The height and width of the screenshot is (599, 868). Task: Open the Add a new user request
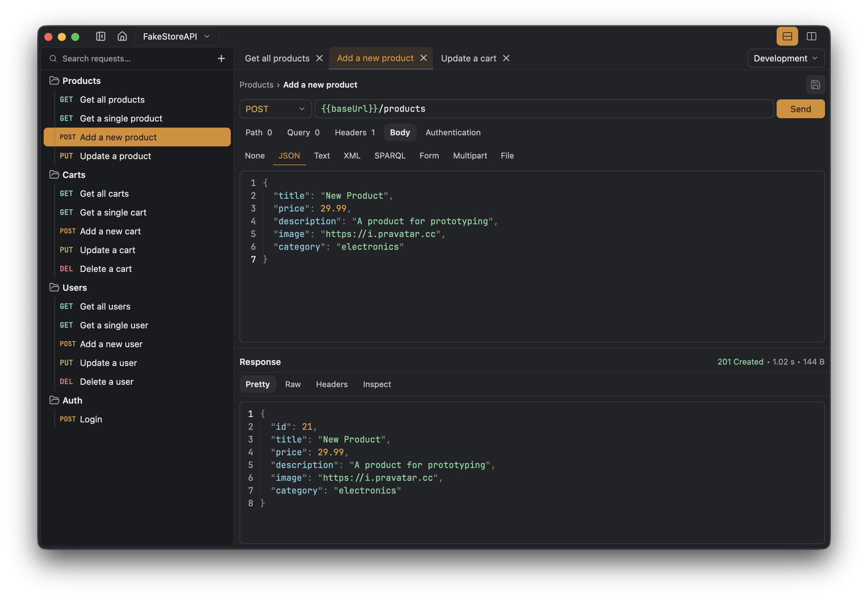point(137,344)
